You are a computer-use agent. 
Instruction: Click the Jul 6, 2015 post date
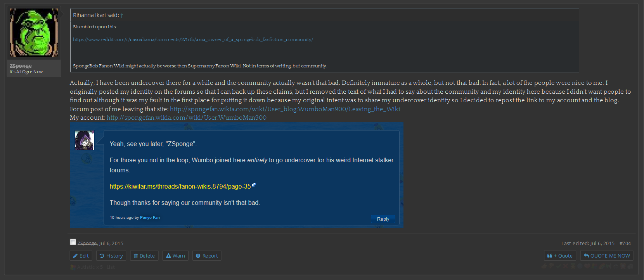point(111,244)
